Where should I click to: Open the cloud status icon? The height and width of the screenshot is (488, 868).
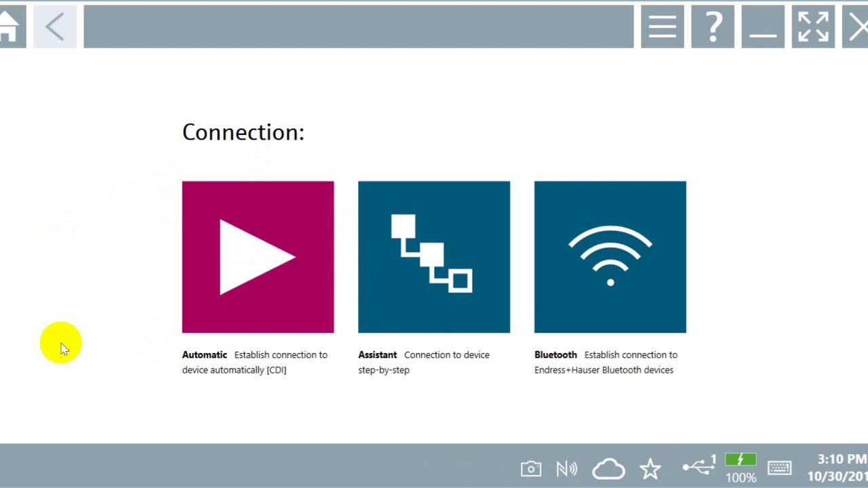click(608, 468)
